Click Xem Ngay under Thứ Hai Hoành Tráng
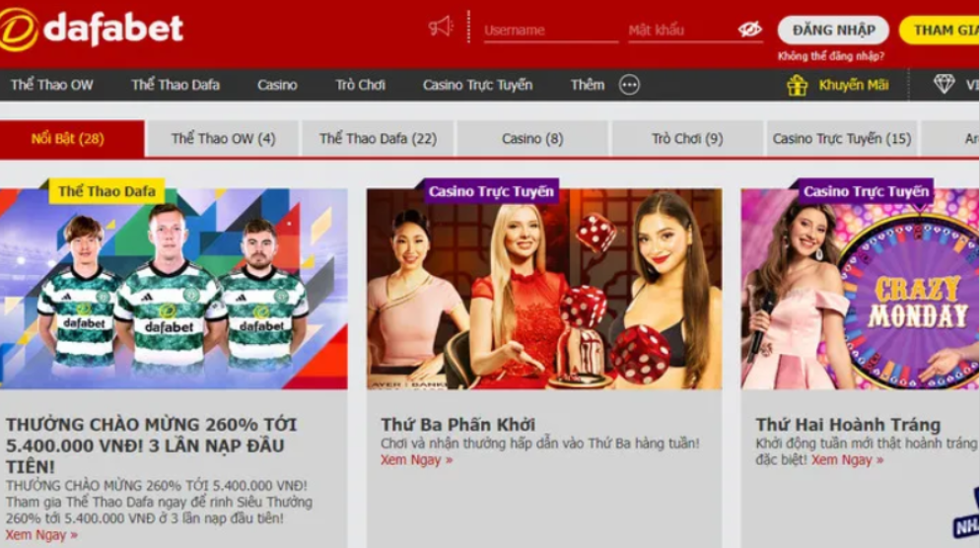The height and width of the screenshot is (548, 980). pos(848,460)
